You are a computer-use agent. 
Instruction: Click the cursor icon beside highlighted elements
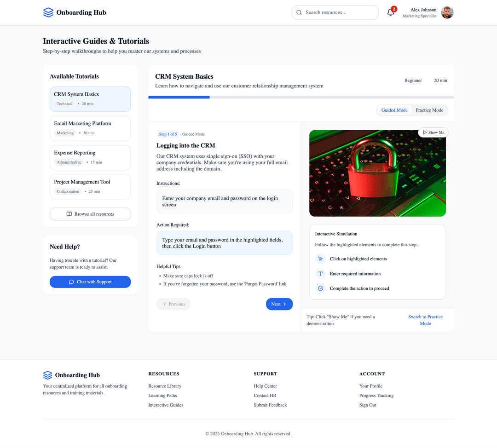[x=320, y=259]
